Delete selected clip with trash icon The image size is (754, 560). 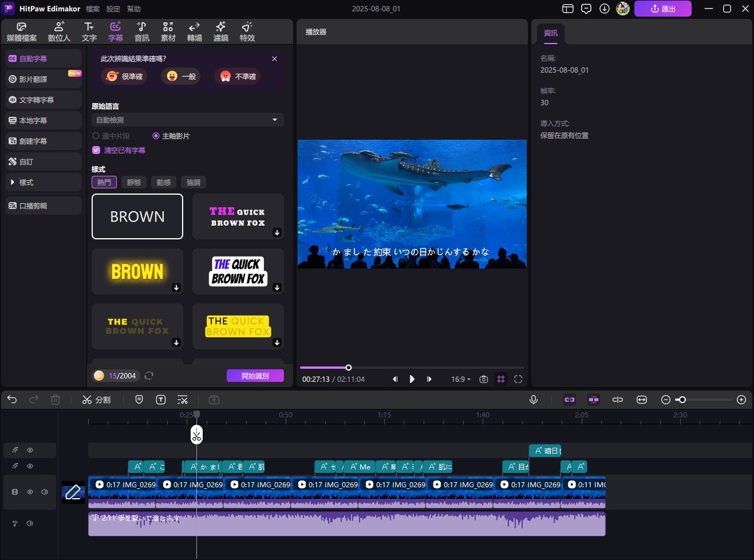click(x=56, y=400)
